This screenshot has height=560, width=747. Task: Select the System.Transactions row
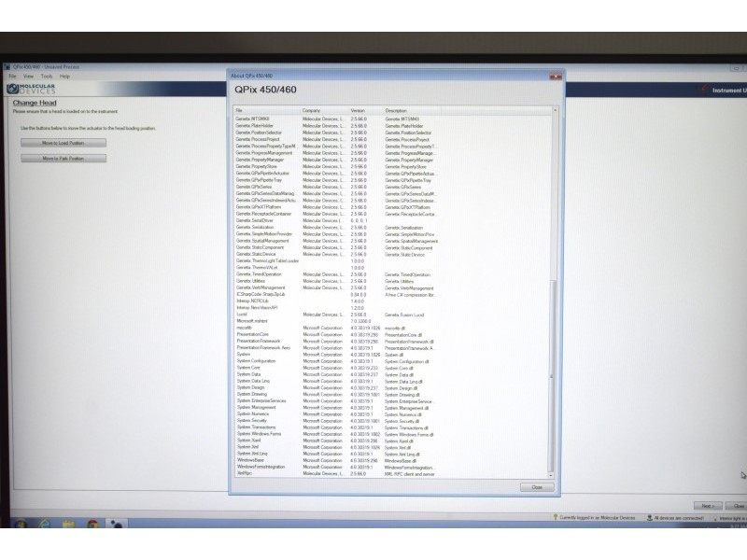tap(336, 427)
